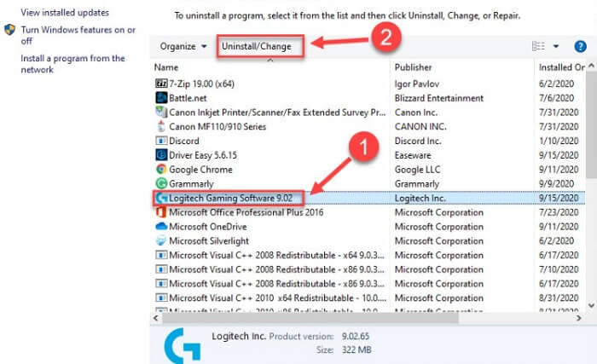Click the 7/6/2020 install date cell

556,98
